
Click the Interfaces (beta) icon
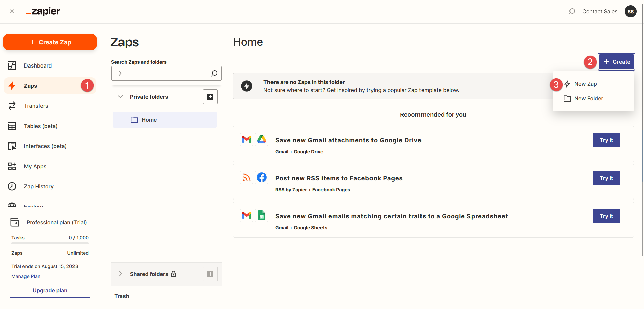(x=12, y=146)
